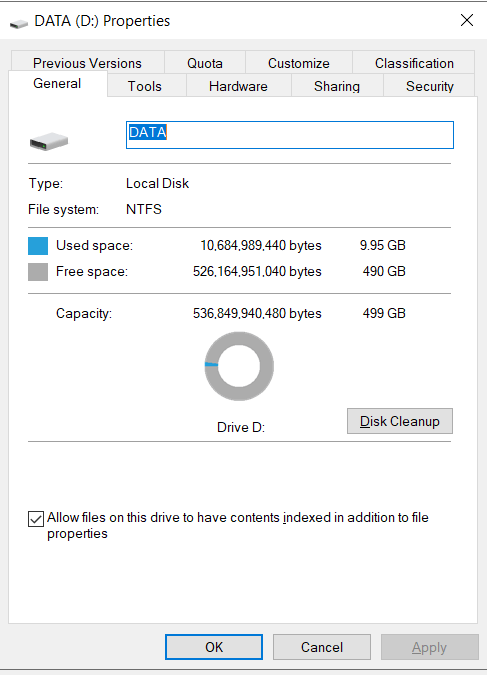
Task: Switch to the Previous Versions tab
Action: click(87, 63)
